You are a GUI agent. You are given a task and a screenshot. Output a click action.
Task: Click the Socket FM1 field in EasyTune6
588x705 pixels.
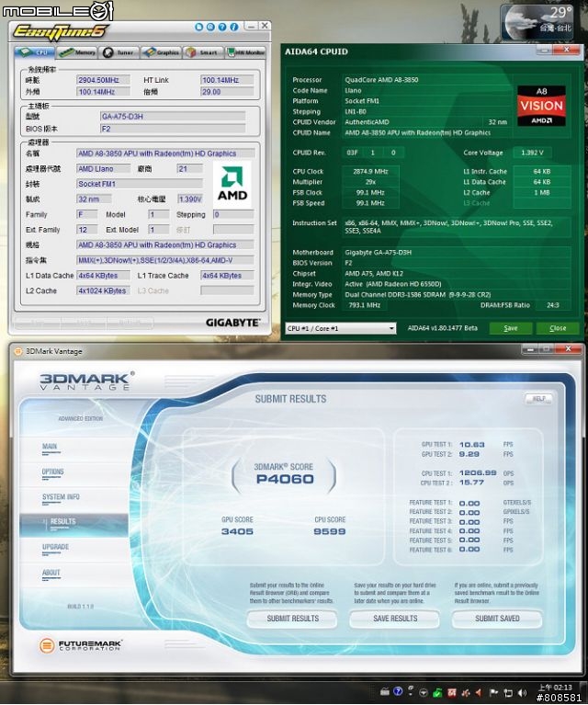[x=140, y=184]
